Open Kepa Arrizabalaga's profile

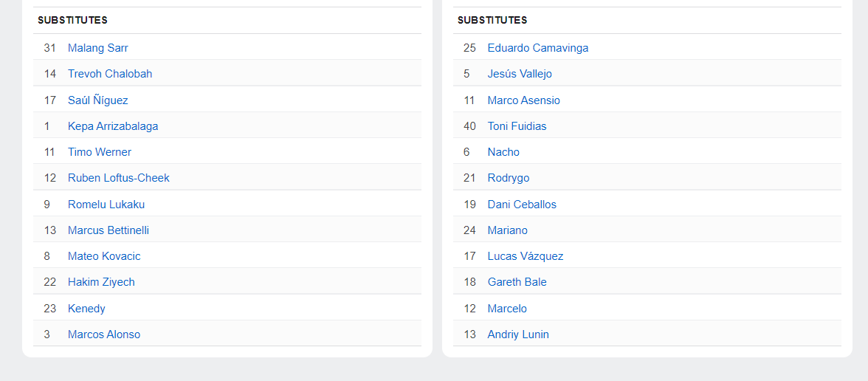(x=113, y=126)
